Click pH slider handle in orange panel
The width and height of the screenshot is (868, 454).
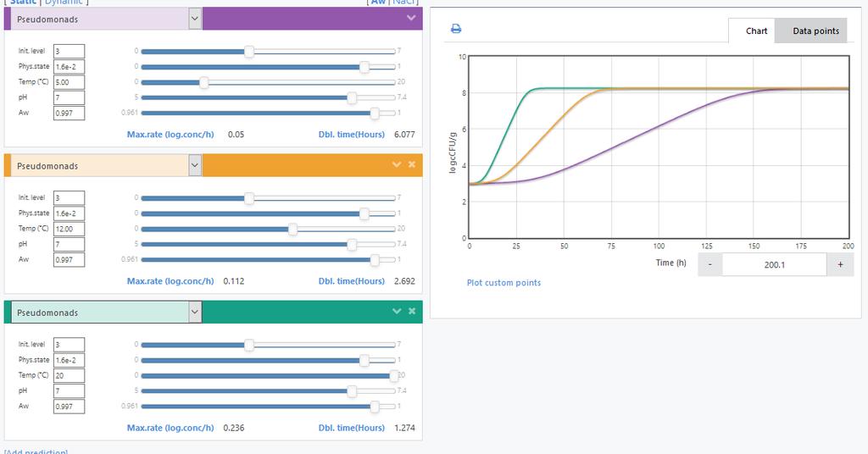(352, 245)
